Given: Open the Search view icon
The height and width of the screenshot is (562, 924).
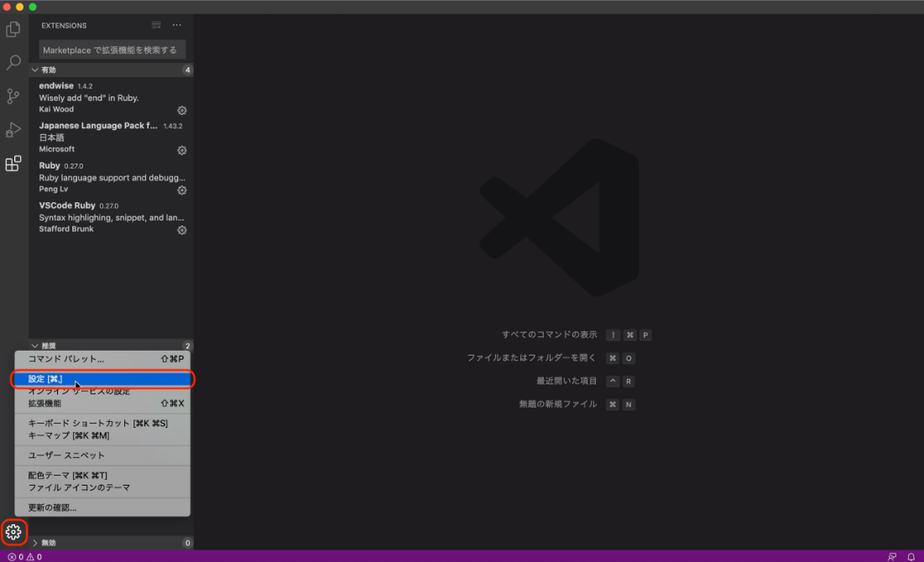Looking at the screenshot, I should pyautogui.click(x=13, y=62).
